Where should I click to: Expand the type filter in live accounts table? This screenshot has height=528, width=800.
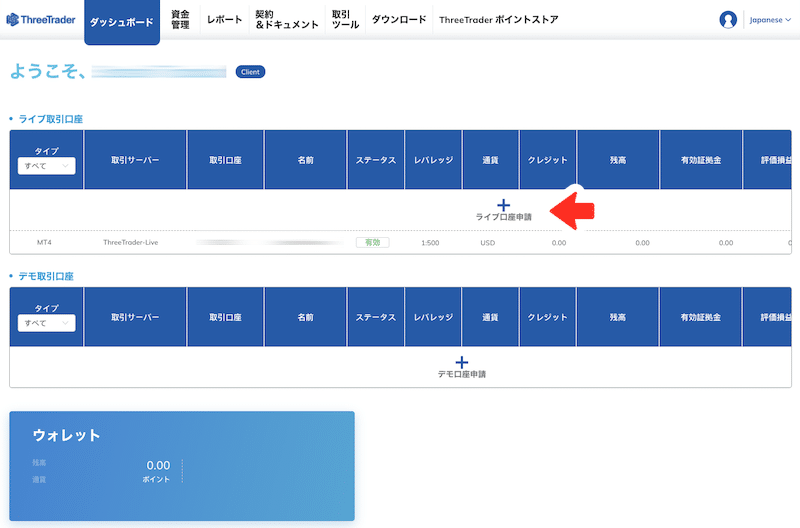coord(46,166)
